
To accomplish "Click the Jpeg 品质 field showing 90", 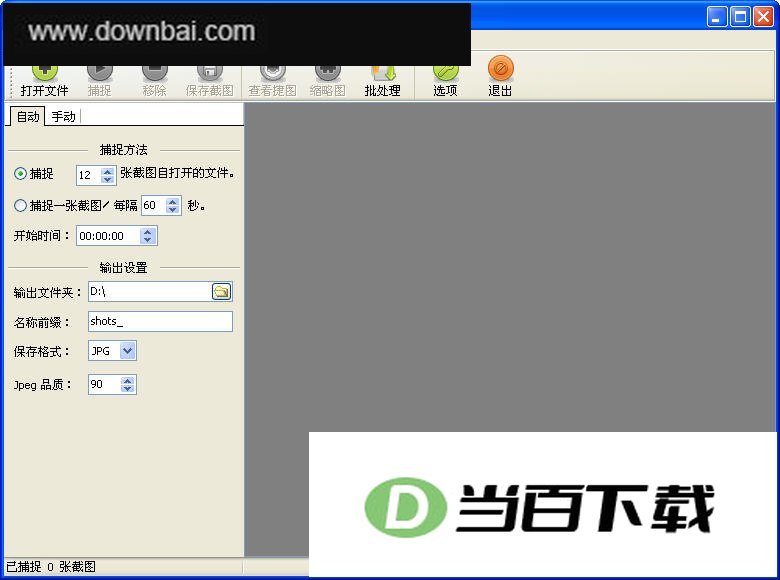I will [x=104, y=385].
